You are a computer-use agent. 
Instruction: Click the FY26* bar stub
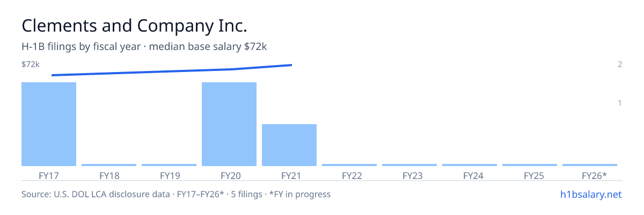point(590,165)
